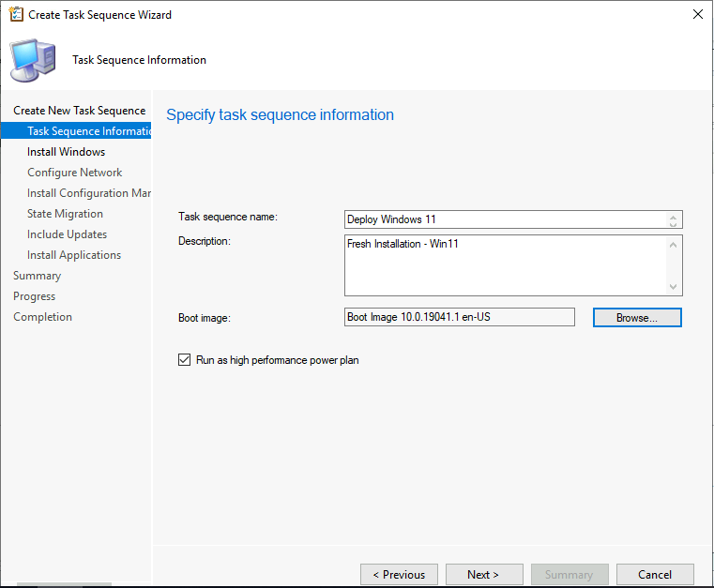Select Create New Task Sequence step
This screenshot has height=588, width=714.
pos(79,111)
